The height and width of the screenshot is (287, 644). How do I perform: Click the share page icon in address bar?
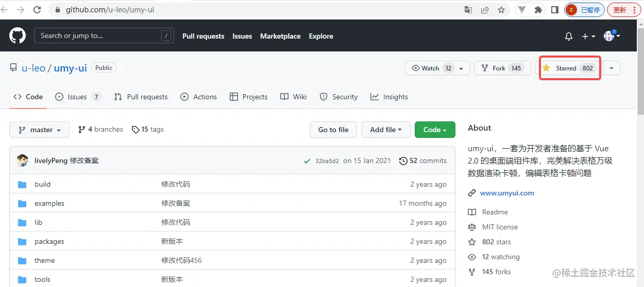pyautogui.click(x=485, y=10)
